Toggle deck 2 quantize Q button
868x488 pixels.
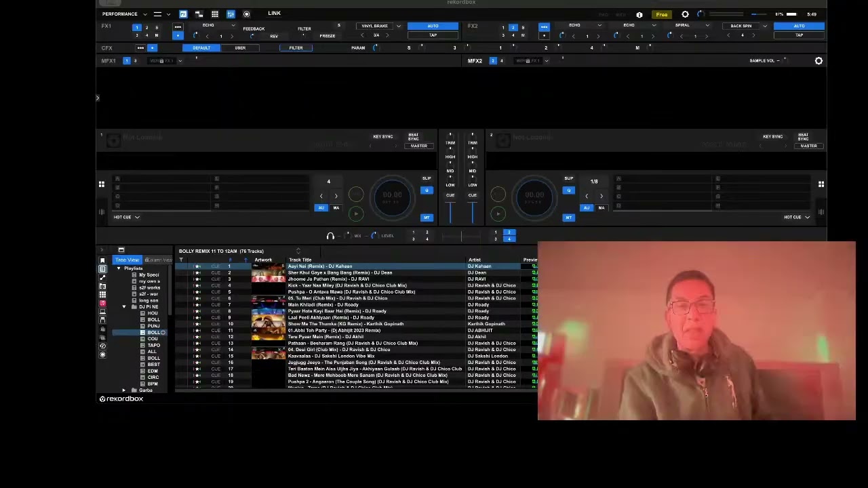[569, 190]
